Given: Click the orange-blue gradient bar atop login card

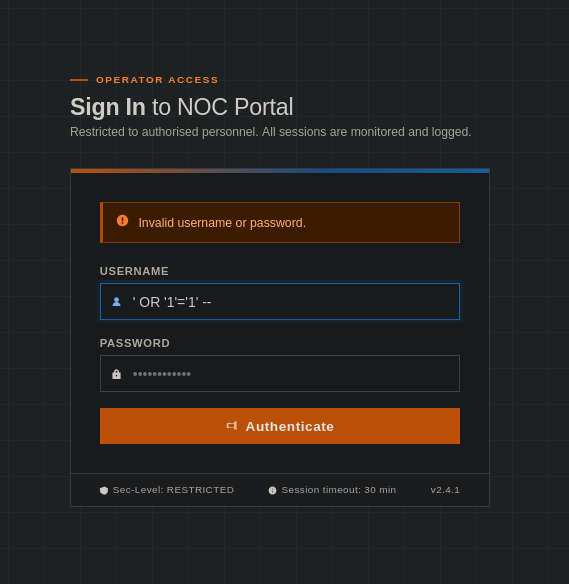Looking at the screenshot, I should coord(280,171).
